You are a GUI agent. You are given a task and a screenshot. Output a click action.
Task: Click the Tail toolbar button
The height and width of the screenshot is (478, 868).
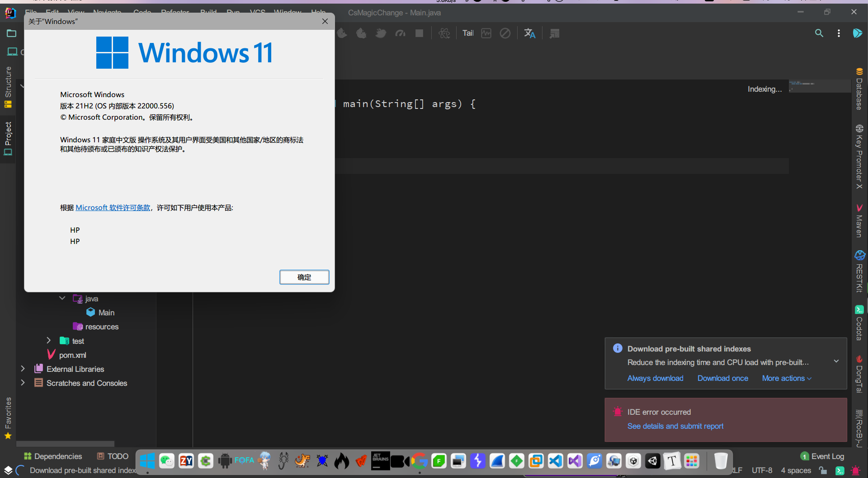coord(468,33)
